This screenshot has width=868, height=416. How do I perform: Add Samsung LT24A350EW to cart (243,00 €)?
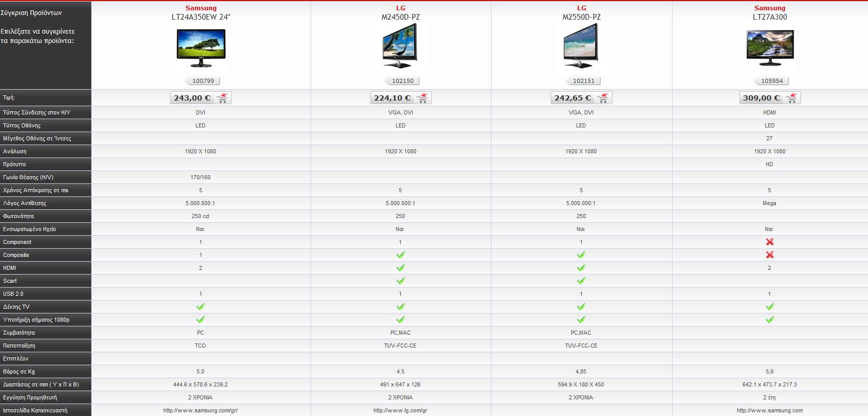(222, 98)
